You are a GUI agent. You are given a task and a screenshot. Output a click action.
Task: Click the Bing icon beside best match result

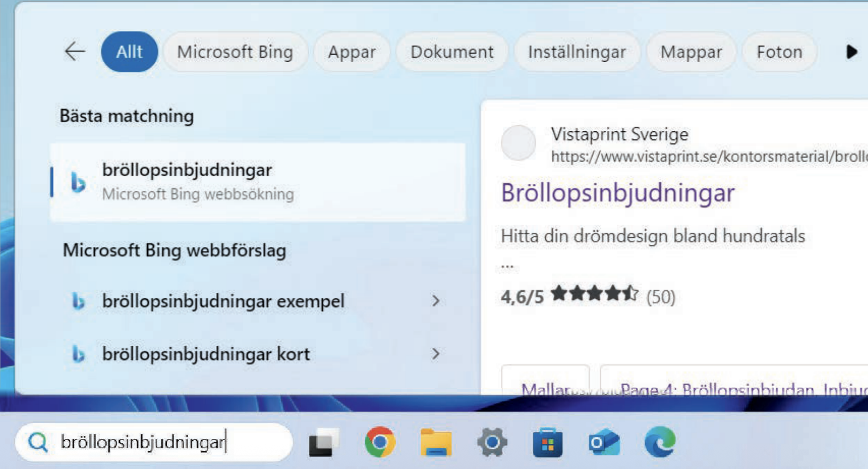tap(79, 182)
